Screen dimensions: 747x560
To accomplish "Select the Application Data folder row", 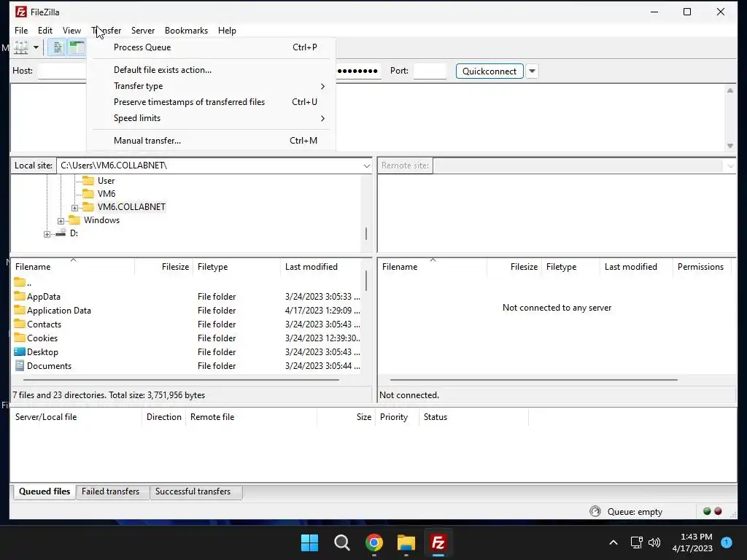I will [187, 310].
